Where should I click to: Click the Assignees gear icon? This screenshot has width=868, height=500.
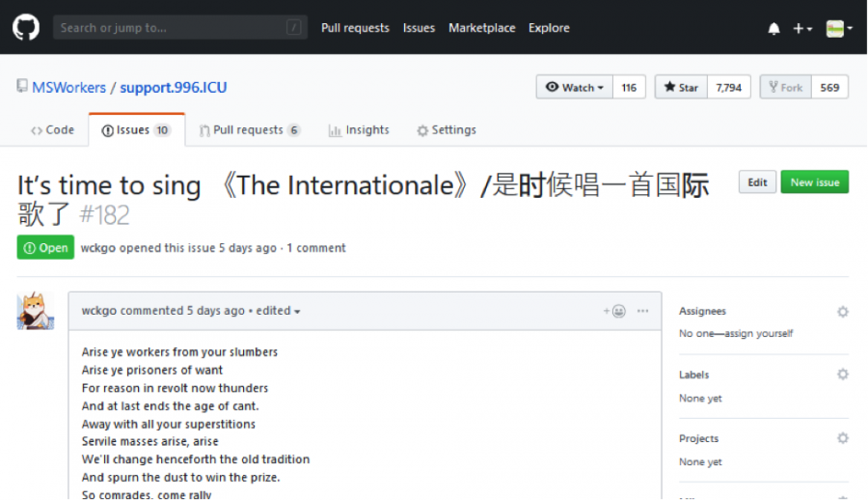pos(842,312)
